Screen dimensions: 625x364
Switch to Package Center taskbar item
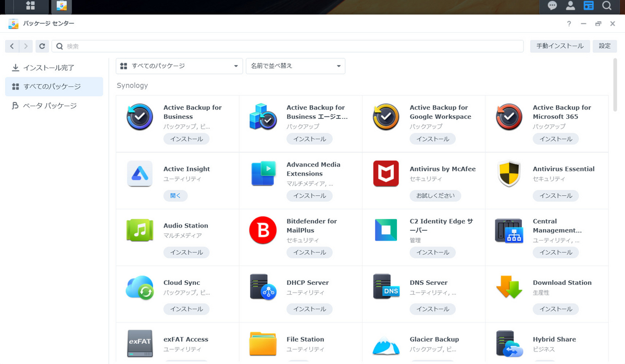[x=62, y=7]
